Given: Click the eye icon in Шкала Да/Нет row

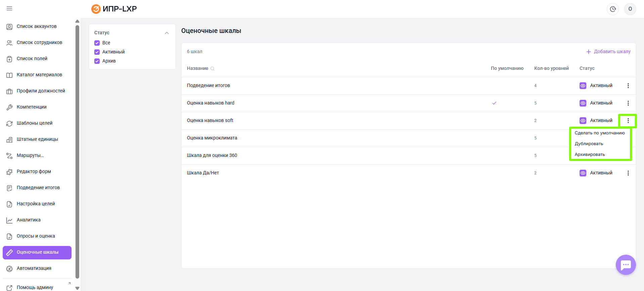Looking at the screenshot, I should coord(583,173).
